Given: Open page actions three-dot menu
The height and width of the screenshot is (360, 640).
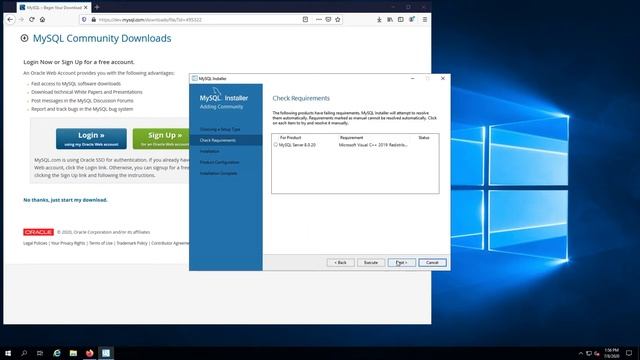Looking at the screenshot, I should pos(319,19).
